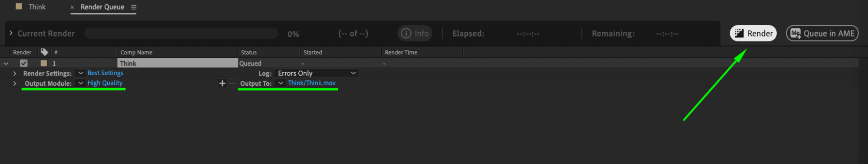
Task: Expand the Output Module details
Action: click(x=15, y=83)
